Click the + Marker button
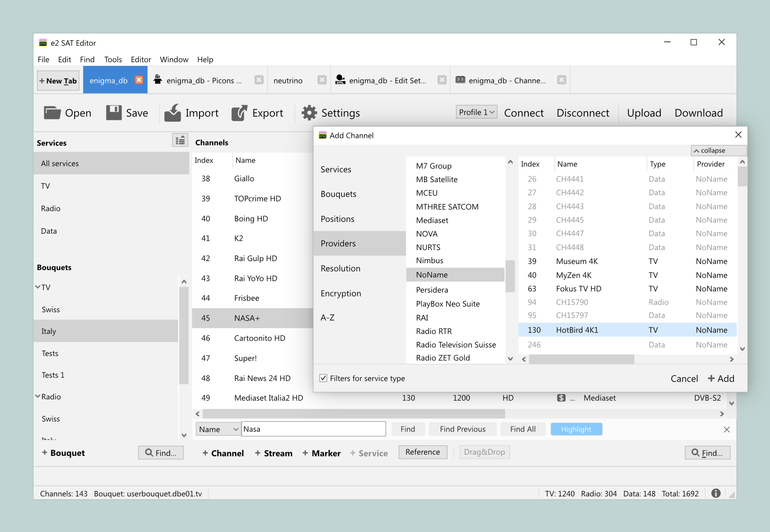 click(x=322, y=453)
